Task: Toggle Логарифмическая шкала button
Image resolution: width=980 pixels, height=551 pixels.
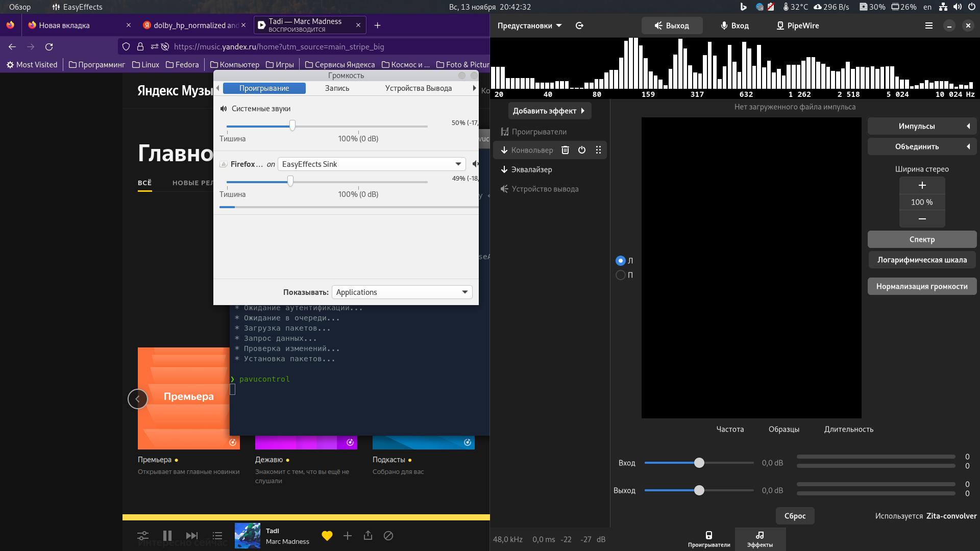Action: [922, 260]
